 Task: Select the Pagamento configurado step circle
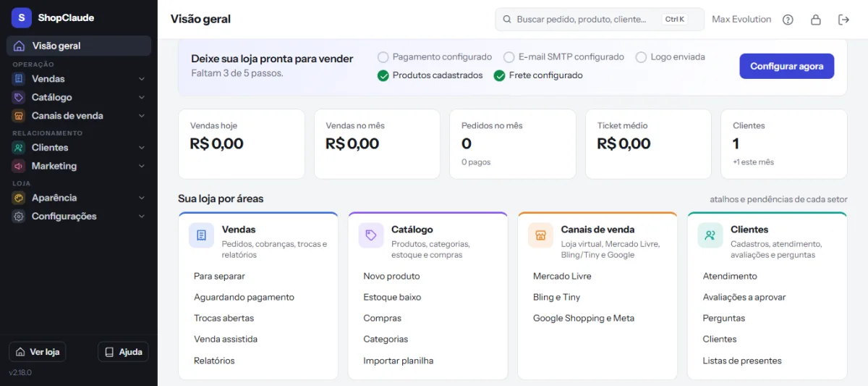coord(383,57)
